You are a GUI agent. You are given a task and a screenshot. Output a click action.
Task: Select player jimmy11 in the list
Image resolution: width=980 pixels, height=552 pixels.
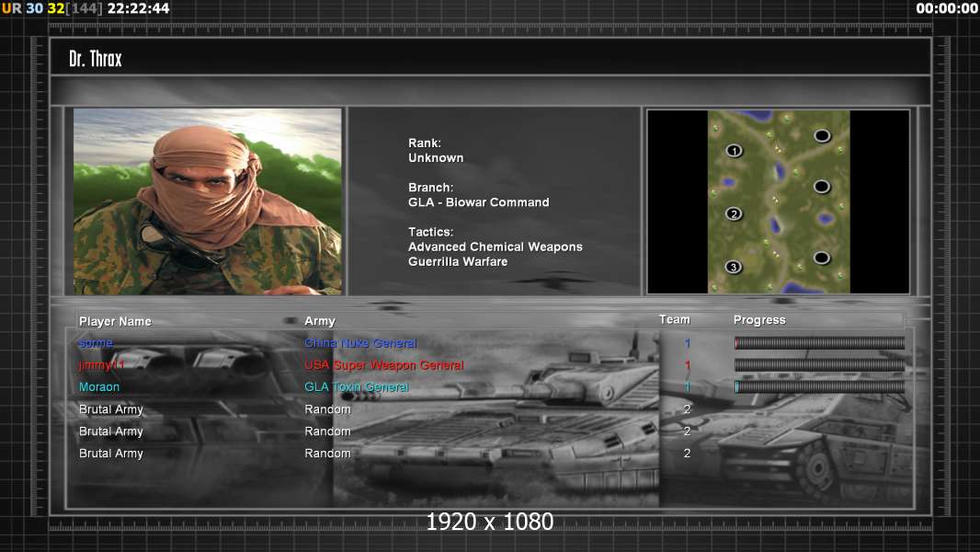[101, 365]
